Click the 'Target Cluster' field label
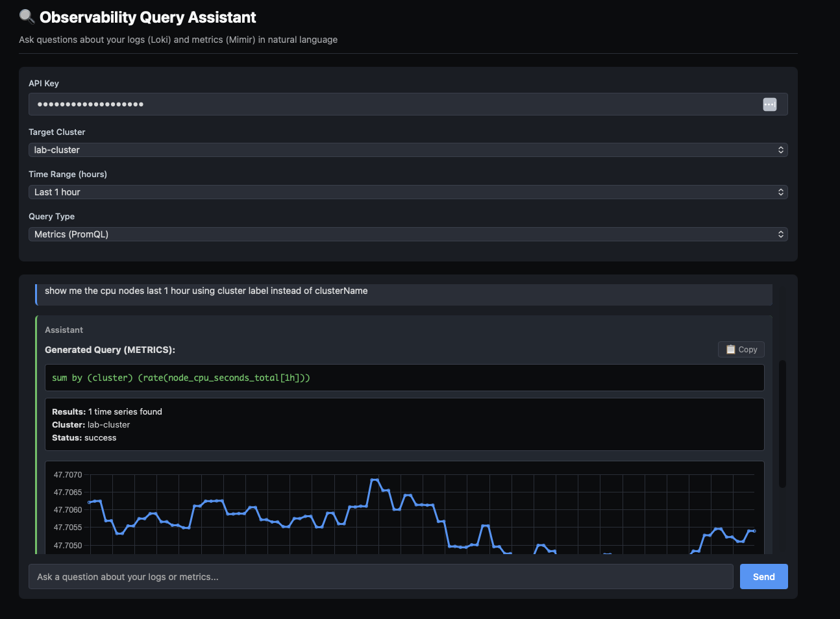 pyautogui.click(x=57, y=132)
